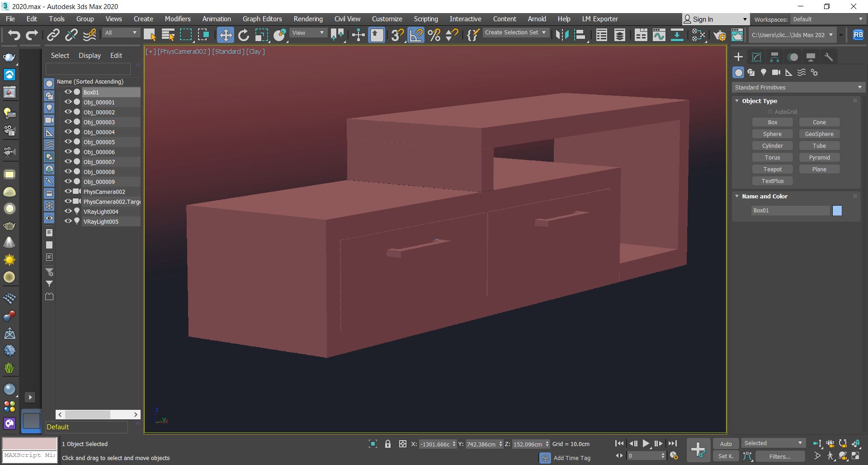868x465 pixels.
Task: Hide VRayLight004 with its eye toggle
Action: point(68,211)
